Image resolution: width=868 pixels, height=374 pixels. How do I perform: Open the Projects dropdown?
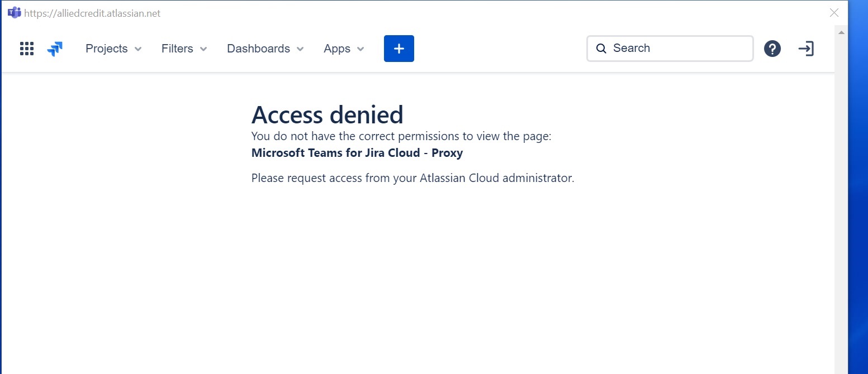pyautogui.click(x=107, y=49)
